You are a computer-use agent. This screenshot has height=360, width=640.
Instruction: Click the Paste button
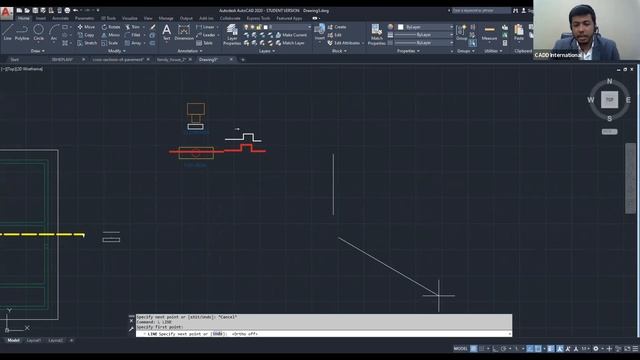(x=519, y=32)
